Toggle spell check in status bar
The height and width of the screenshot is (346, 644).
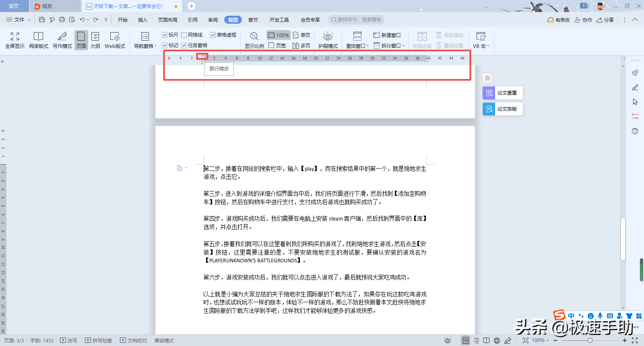(x=99, y=340)
